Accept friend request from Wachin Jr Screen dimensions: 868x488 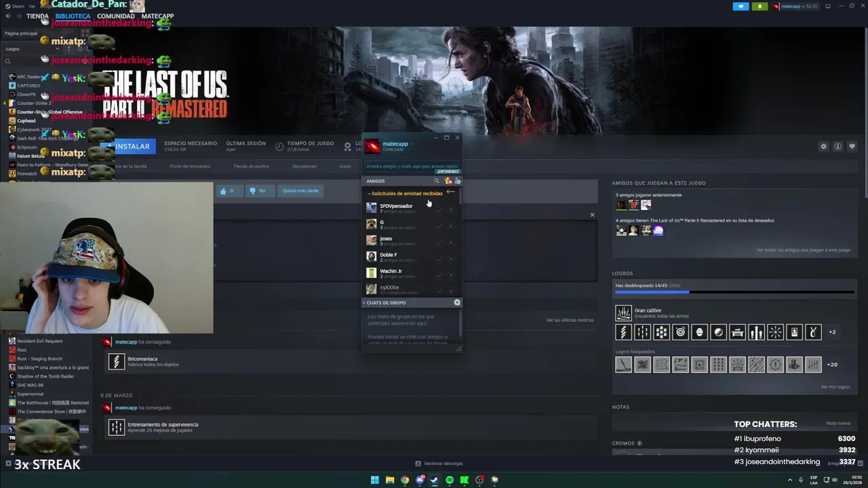click(439, 275)
